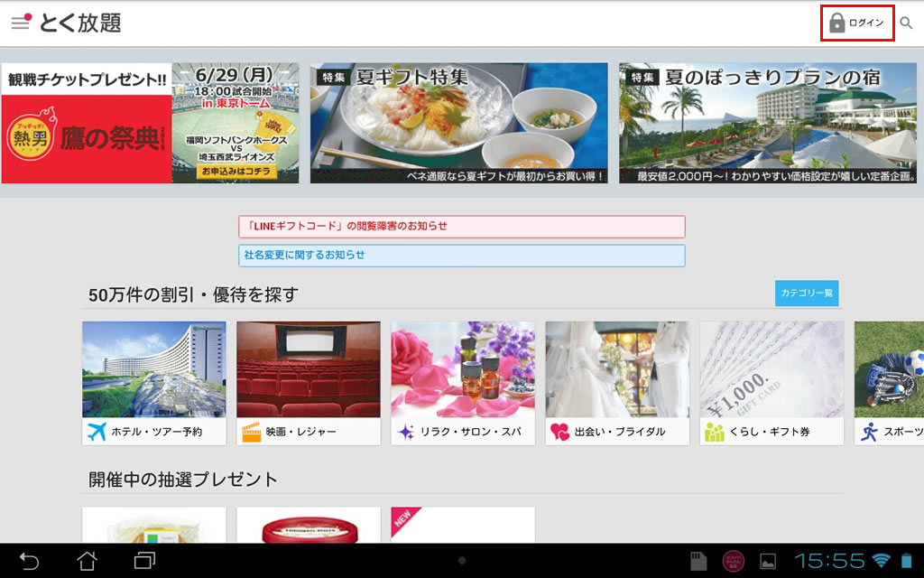Open the hotel building category photo

coord(154,369)
